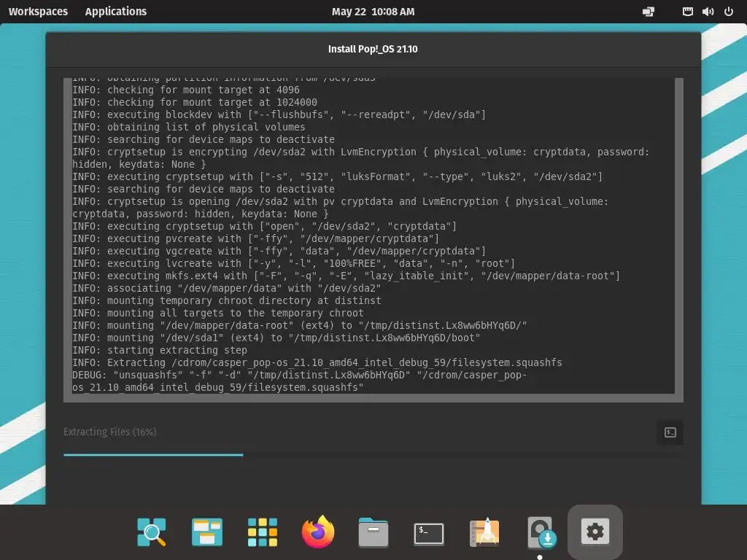Open the Applications menu
The width and height of the screenshot is (747, 560).
click(x=116, y=12)
